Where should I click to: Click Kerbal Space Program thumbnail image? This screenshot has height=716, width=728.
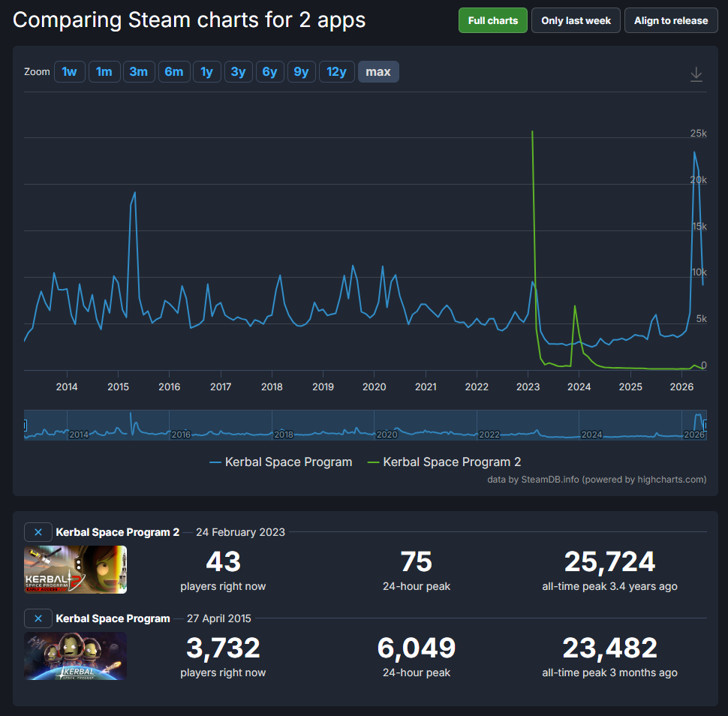click(x=75, y=656)
